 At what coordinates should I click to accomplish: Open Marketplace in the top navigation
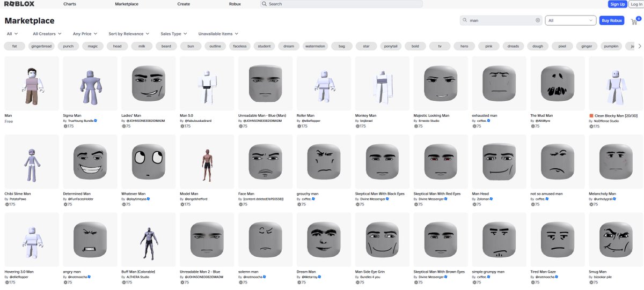click(127, 4)
